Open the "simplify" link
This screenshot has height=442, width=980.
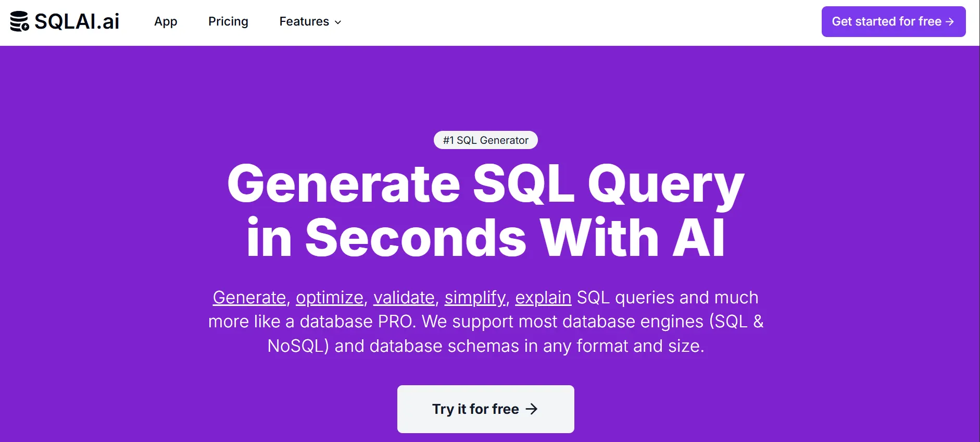pos(474,297)
